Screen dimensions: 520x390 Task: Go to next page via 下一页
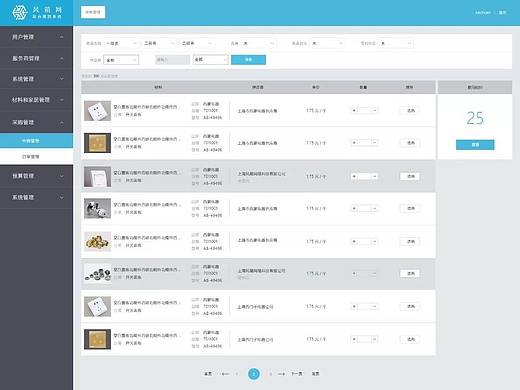point(297,374)
